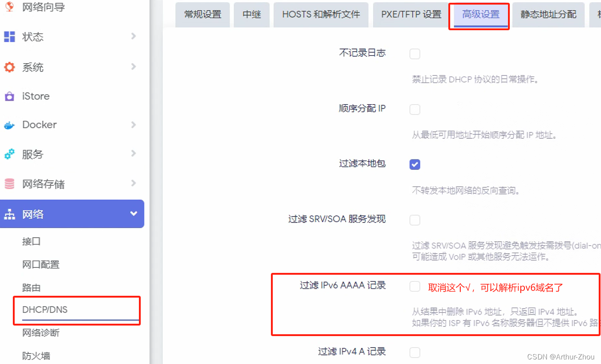
Task: Click the 过滤 IPv6 AAAA 记录 label
Action: pyautogui.click(x=343, y=286)
